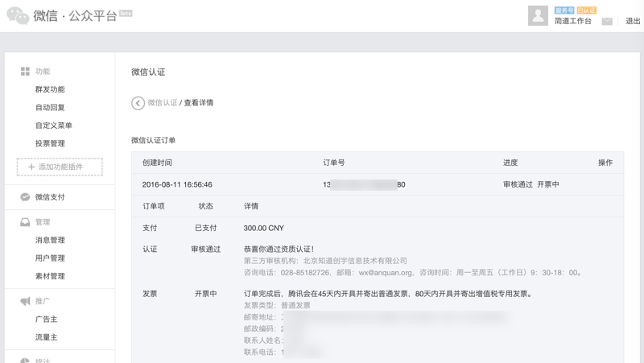Click the 咨询电话 contact info line
This screenshot has width=644, height=363.
[x=413, y=273]
